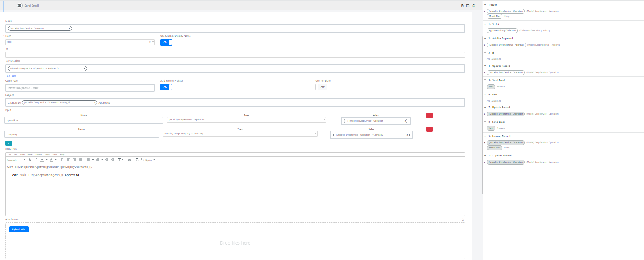Image resolution: width=644 pixels, height=260 pixels.
Task: Copy the Send Email step
Action: coord(462,6)
